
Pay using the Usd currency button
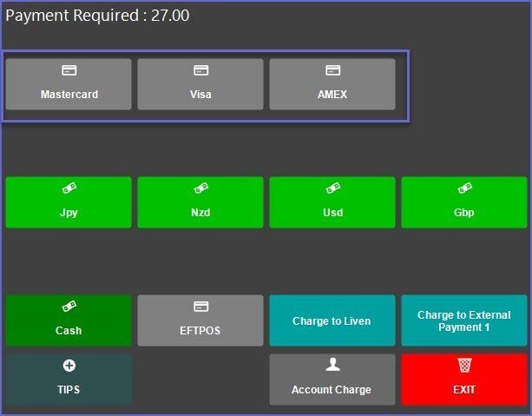pyautogui.click(x=332, y=202)
